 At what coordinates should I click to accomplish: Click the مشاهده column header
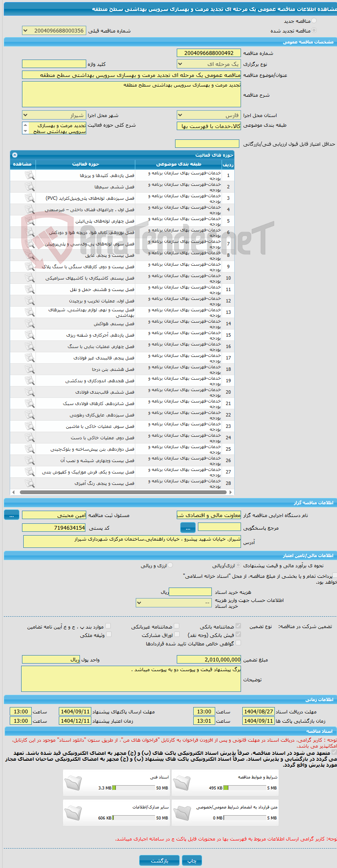click(x=23, y=164)
